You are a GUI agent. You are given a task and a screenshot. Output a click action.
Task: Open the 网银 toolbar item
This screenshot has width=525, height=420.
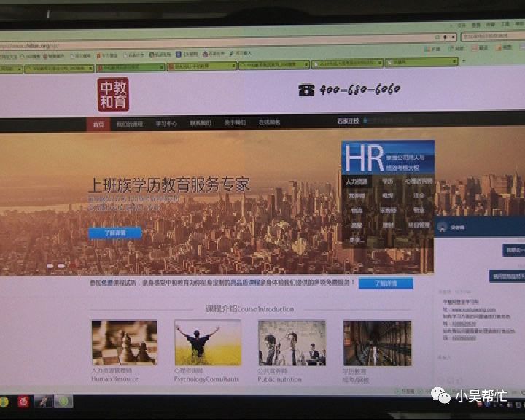456,48
